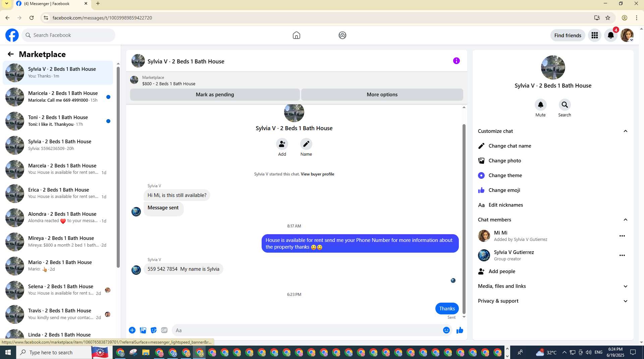
Task: Expand Privacy & support section
Action: [x=626, y=301]
